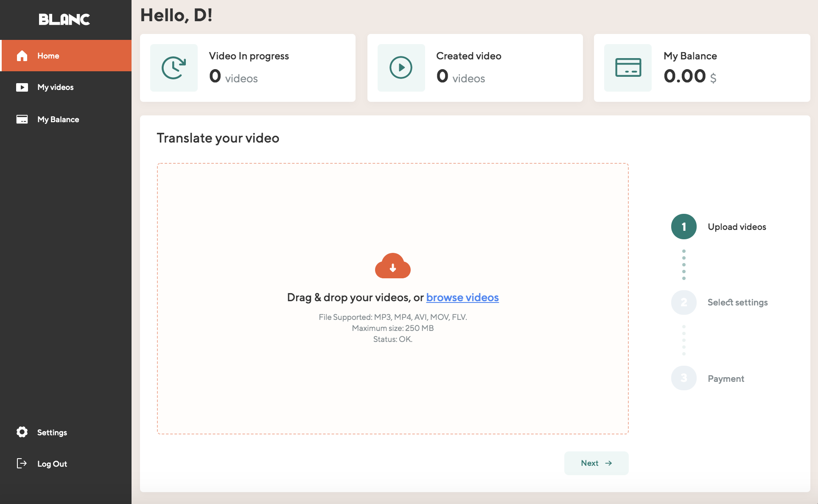Click the My videos play icon
The height and width of the screenshot is (504, 818).
coord(22,87)
